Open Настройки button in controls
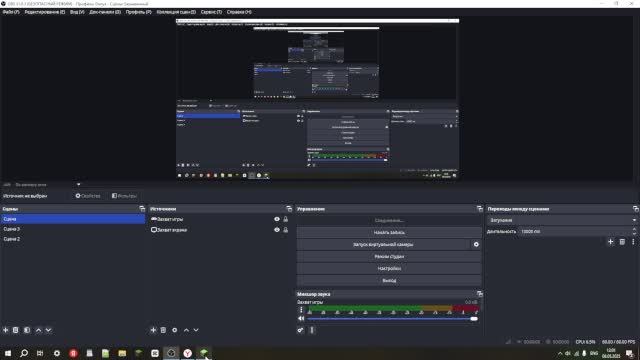Image resolution: width=640 pixels, height=360 pixels. (x=389, y=269)
